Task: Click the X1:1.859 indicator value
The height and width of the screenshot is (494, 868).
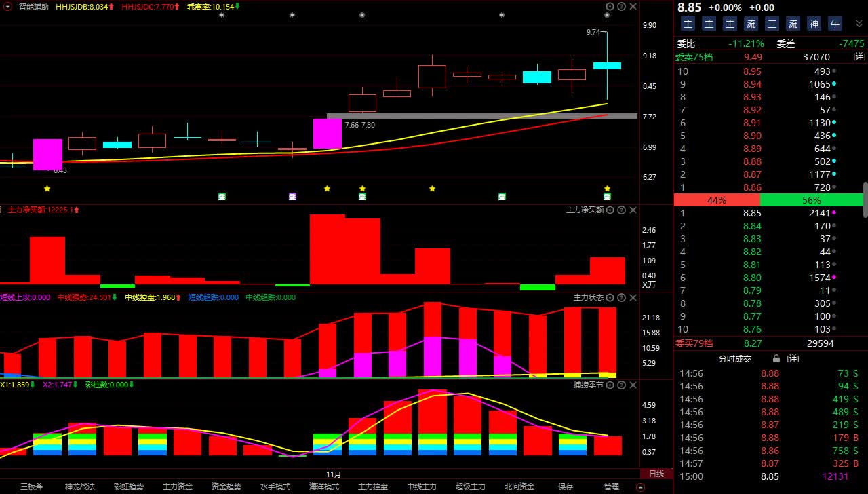Action: [x=18, y=385]
